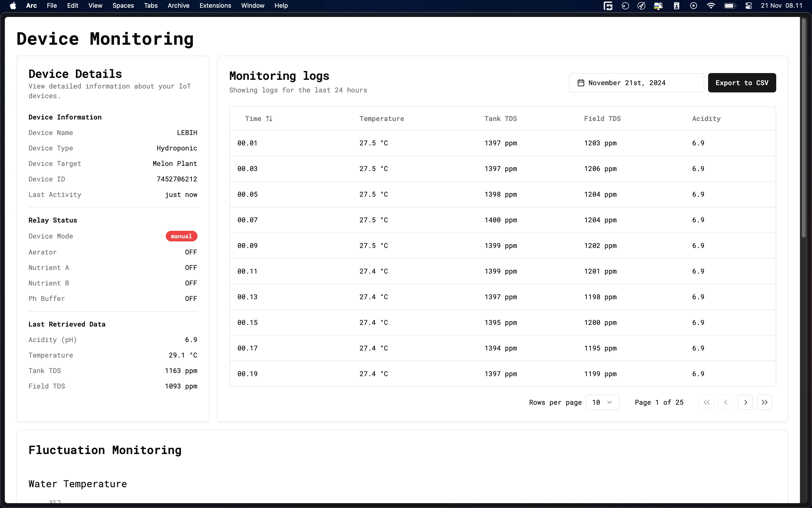Open the File menu
The width and height of the screenshot is (812, 508).
(52, 6)
